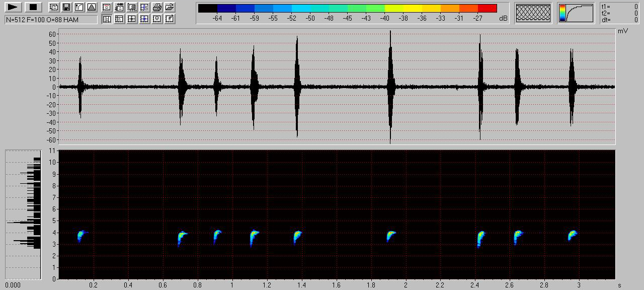Click the N=512 F=100 O=88 HAM parameter field
Screen dimensions: 644x290
[x=51, y=20]
